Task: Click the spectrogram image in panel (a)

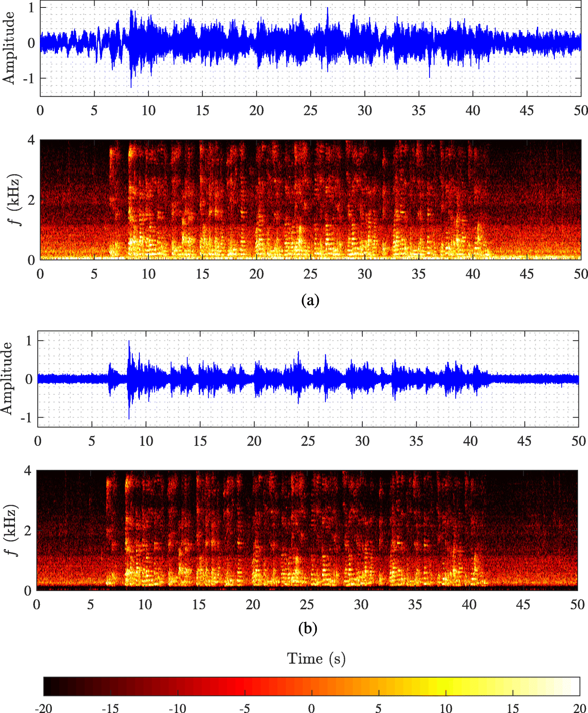Action: coord(311,200)
